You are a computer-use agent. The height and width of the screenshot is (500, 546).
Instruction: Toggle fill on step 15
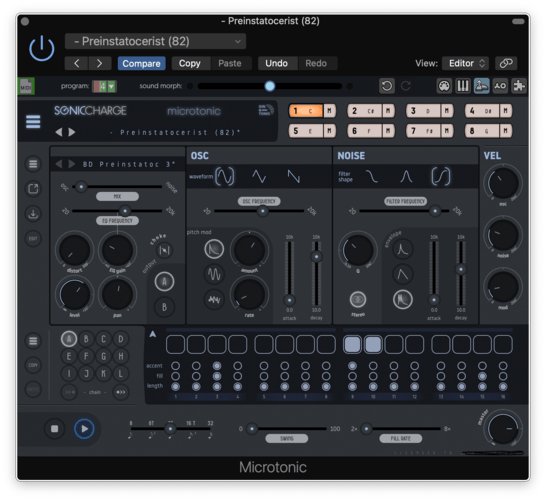482,376
